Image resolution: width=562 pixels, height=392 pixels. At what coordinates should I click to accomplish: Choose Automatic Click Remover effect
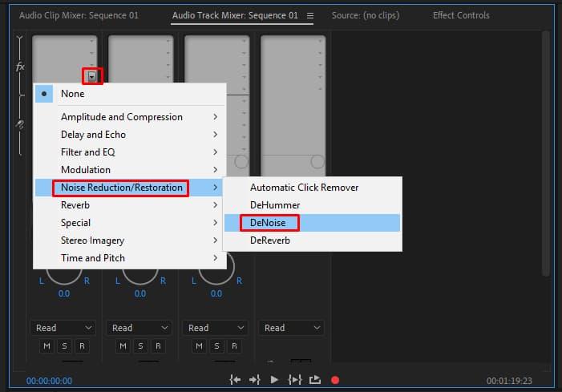tap(312, 188)
